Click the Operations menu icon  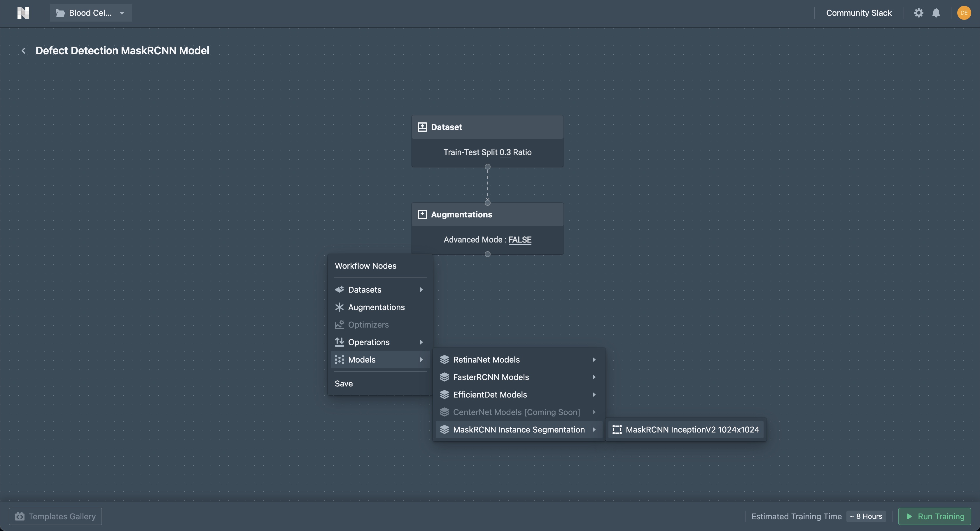coord(339,342)
